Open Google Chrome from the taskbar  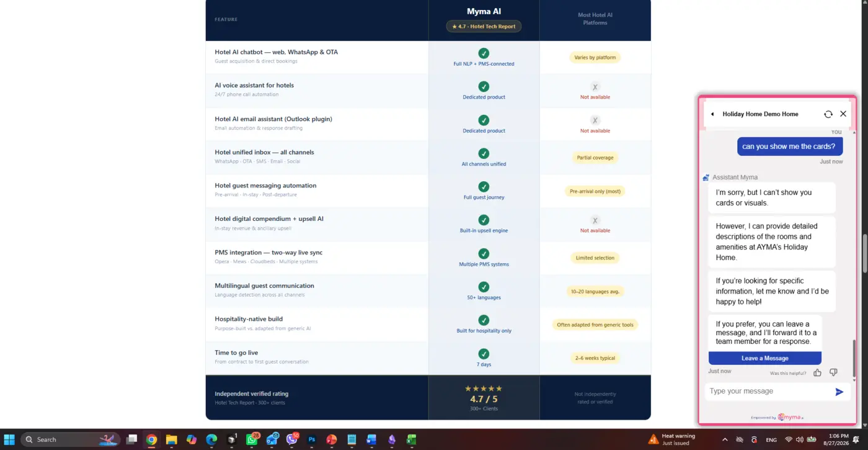point(151,439)
